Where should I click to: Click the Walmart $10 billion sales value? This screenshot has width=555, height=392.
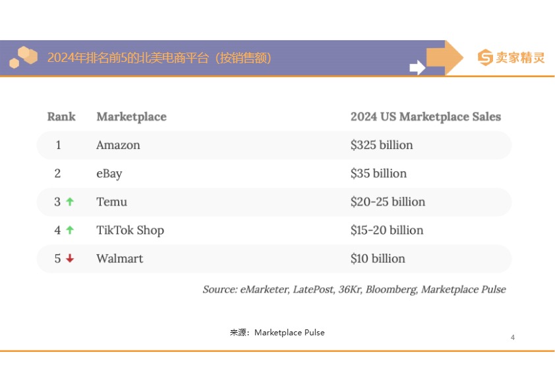378,259
